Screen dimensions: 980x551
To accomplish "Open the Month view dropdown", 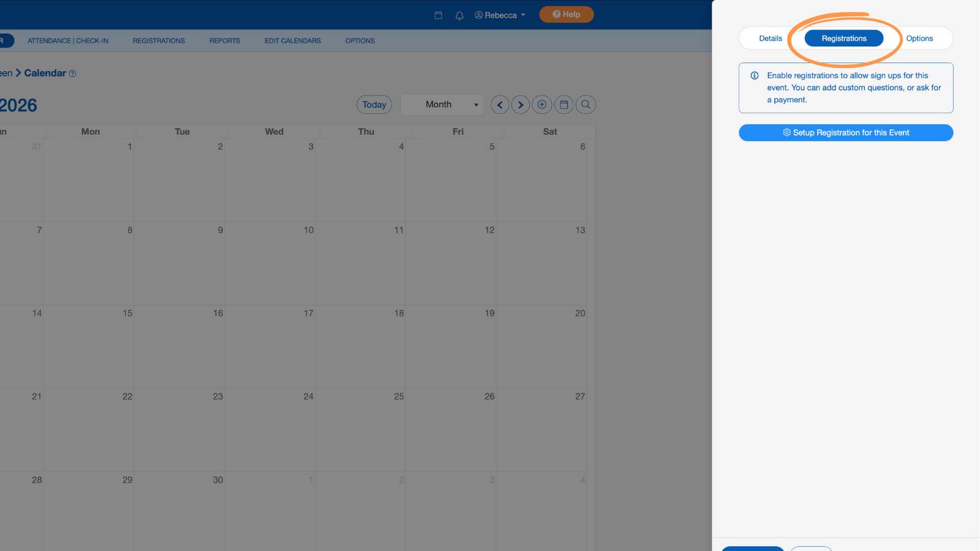I will (x=442, y=105).
